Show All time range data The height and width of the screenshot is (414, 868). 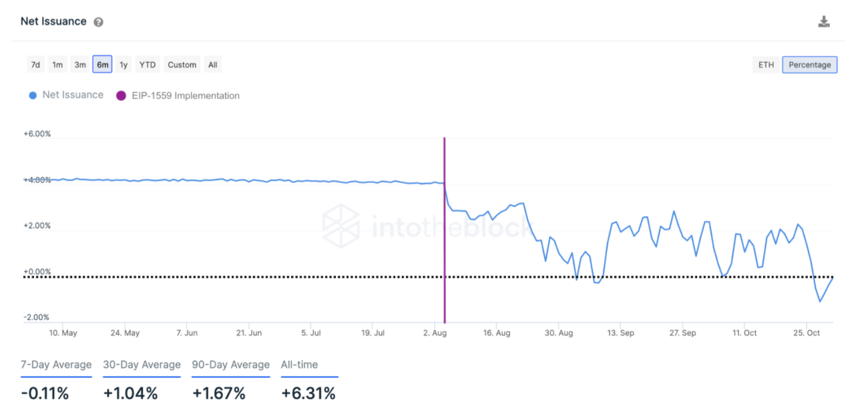(x=212, y=65)
